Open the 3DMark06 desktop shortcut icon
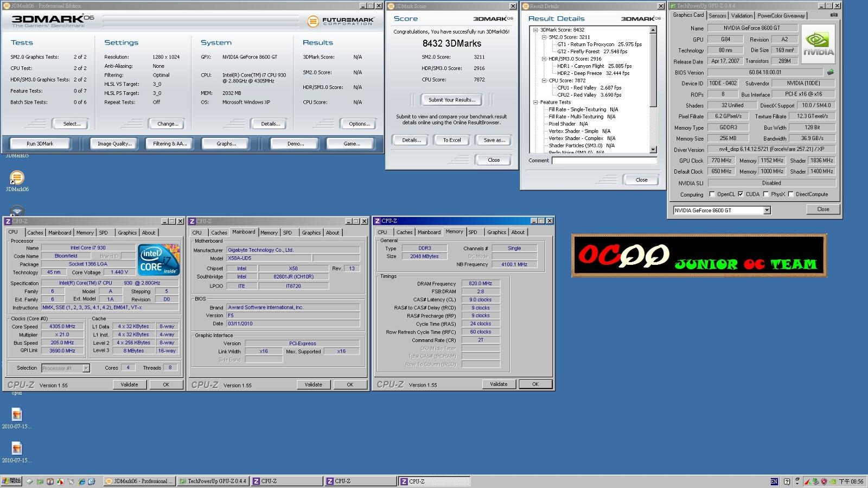This screenshot has width=868, height=488. (x=17, y=178)
